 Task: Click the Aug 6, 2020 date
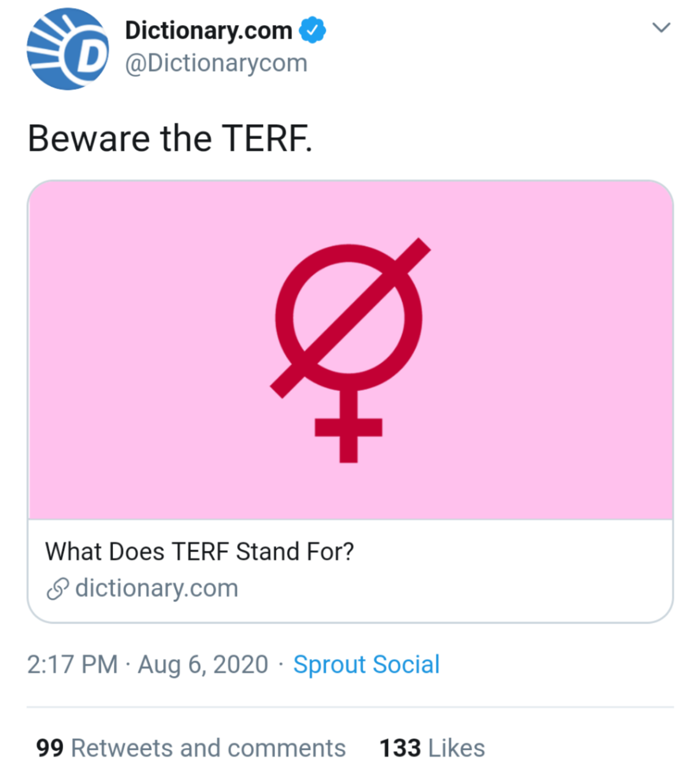(203, 665)
